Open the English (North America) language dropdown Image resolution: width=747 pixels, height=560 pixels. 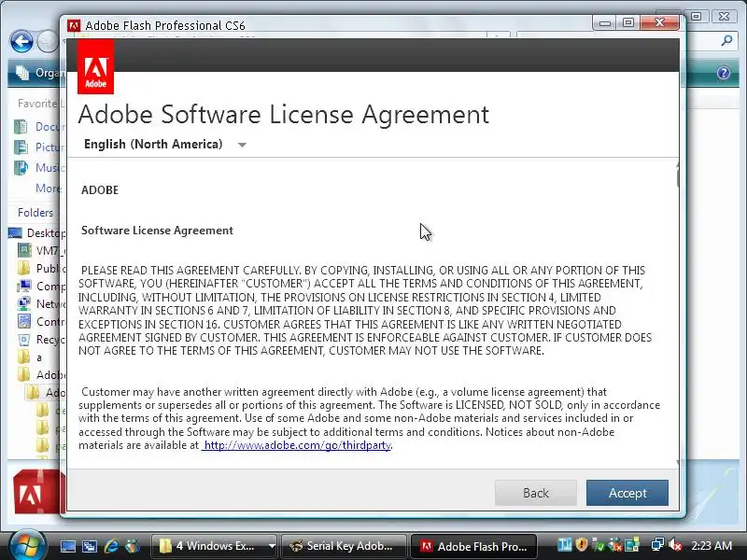coord(165,145)
